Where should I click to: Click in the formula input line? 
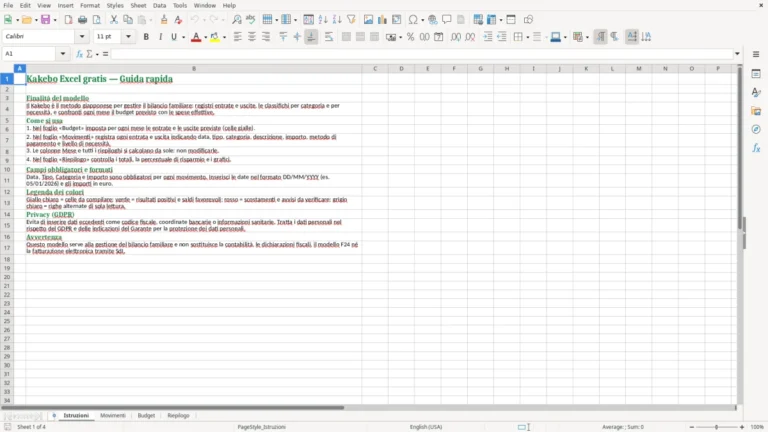[421, 54]
